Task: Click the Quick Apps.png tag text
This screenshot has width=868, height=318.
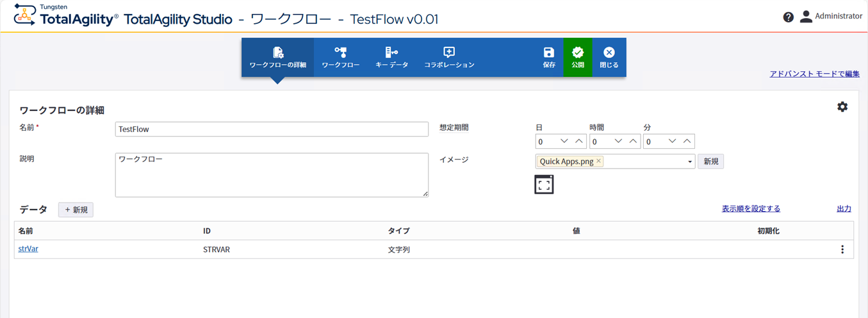Action: click(x=566, y=162)
